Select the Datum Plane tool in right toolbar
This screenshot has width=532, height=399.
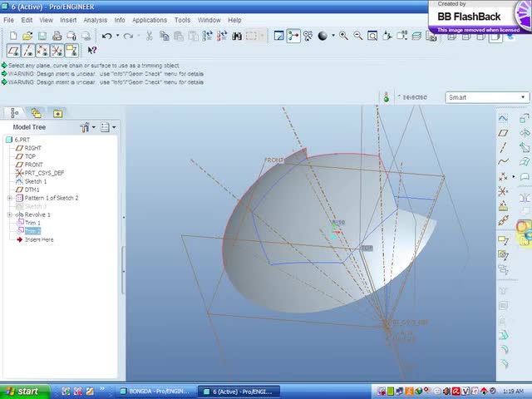pyautogui.click(x=503, y=133)
